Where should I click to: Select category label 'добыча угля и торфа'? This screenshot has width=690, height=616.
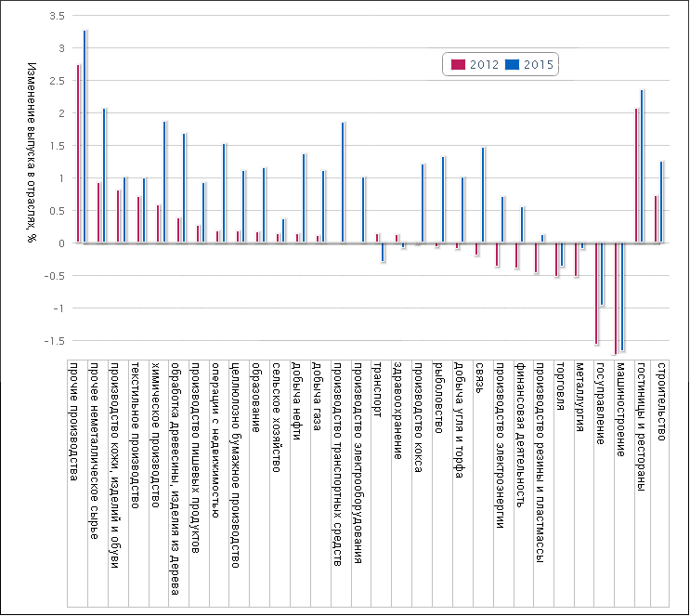[459, 420]
